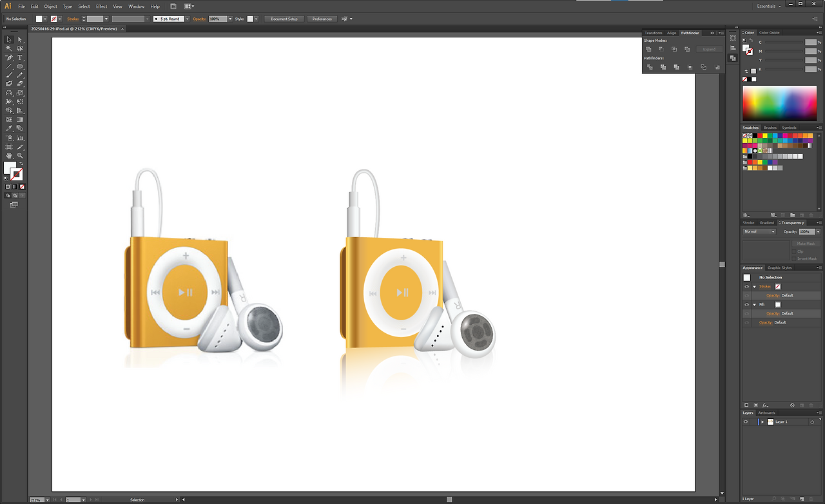Choose the Zoom tool

pos(20,155)
